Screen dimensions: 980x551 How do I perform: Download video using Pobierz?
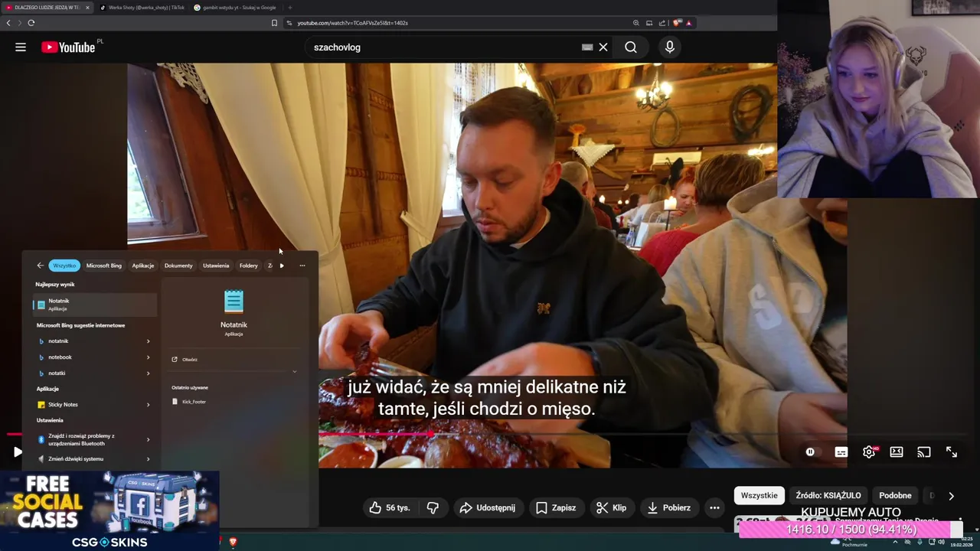[669, 507]
